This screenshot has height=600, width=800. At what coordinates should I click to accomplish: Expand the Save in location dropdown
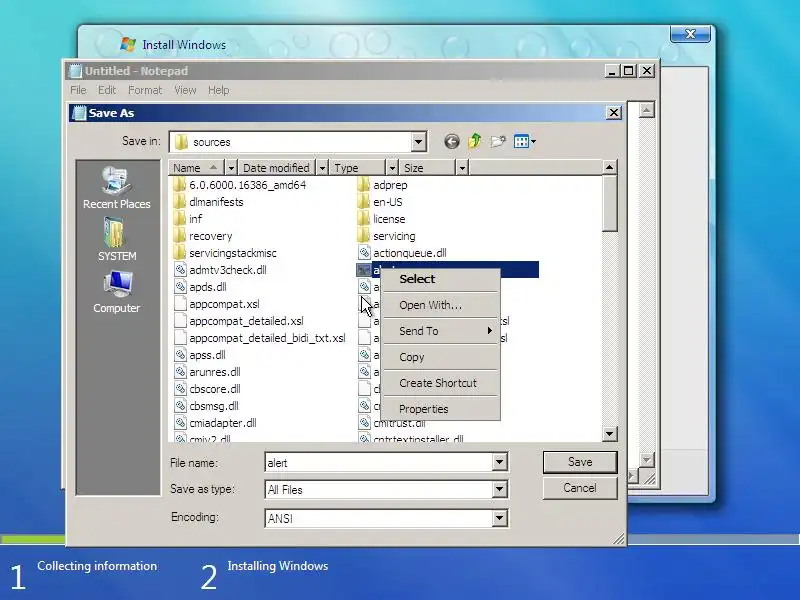click(x=418, y=142)
